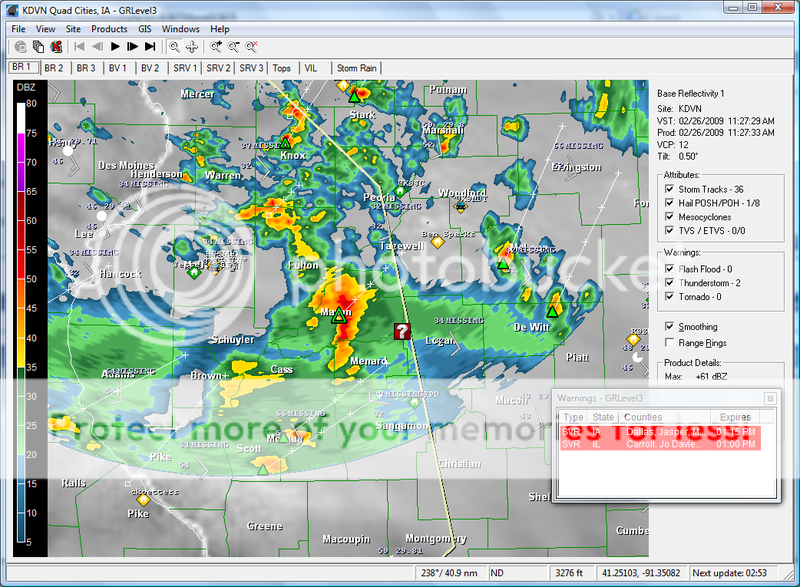Click the yellow diamond near Ben Sparks label
This screenshot has width=800, height=587.
pos(437,242)
